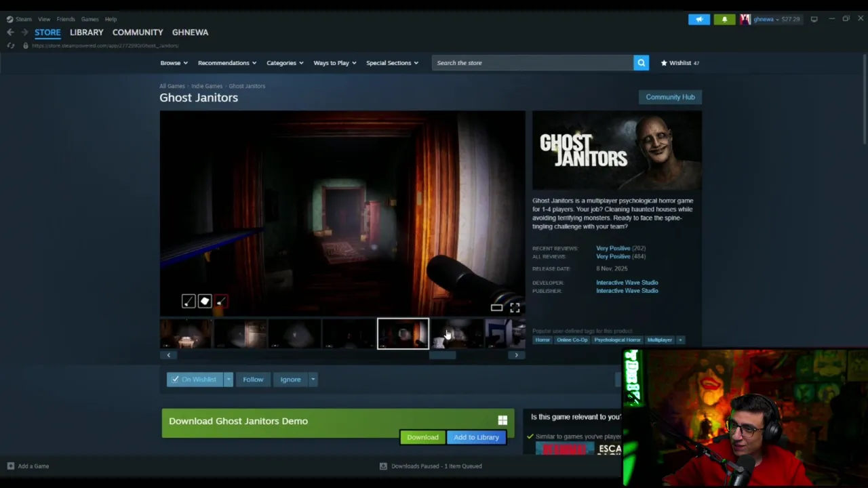Select the Multiplayer tag
This screenshot has height=488, width=868.
tap(660, 340)
